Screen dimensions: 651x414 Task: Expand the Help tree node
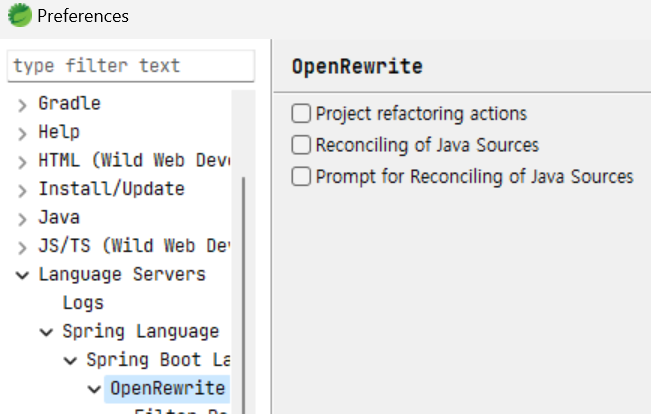pos(22,134)
